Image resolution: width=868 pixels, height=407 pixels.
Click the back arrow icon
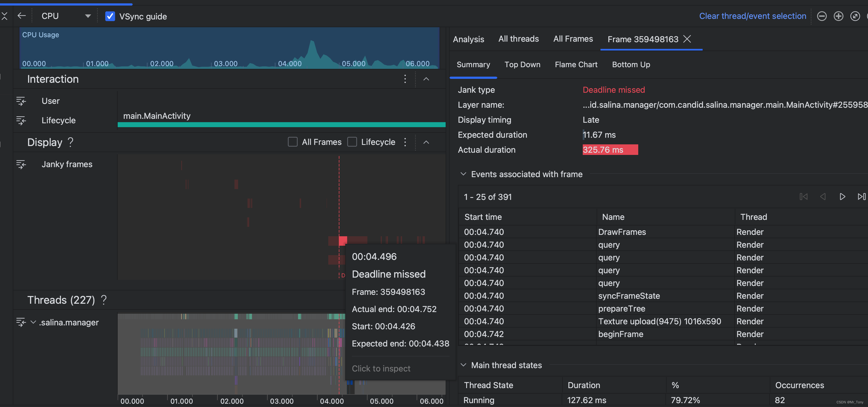22,16
